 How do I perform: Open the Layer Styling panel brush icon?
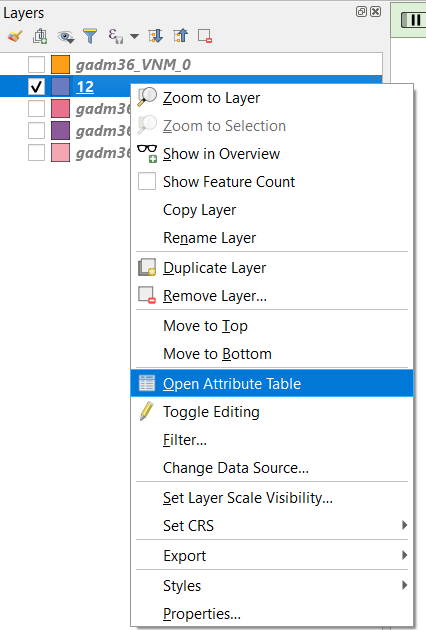15,36
